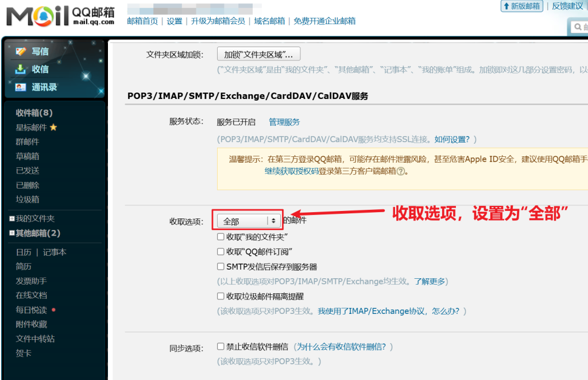Screen dimensions: 588x380
Task: Click the receive mail (收信) icon
Action: (x=21, y=69)
